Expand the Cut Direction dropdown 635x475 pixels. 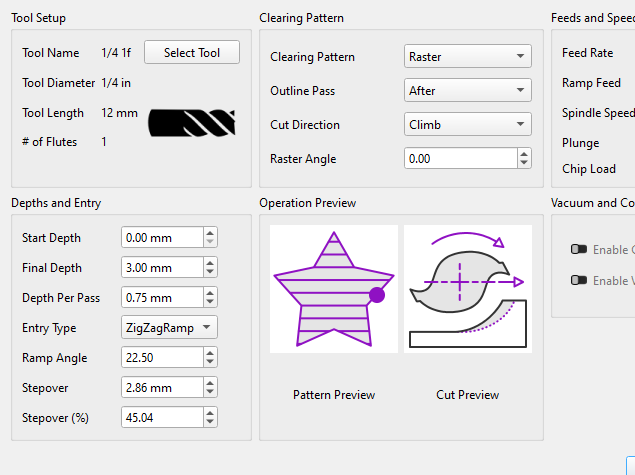click(x=467, y=125)
